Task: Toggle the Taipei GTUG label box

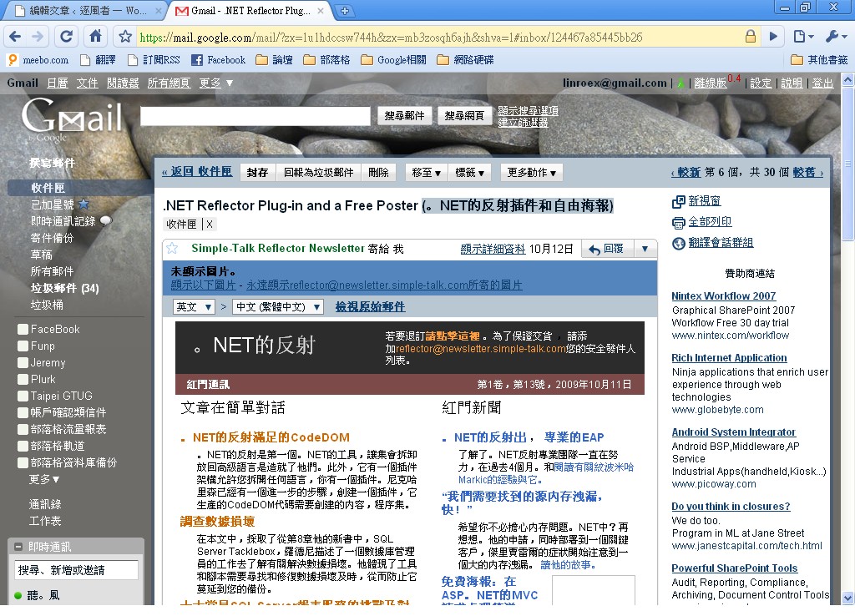Action: pyautogui.click(x=23, y=396)
